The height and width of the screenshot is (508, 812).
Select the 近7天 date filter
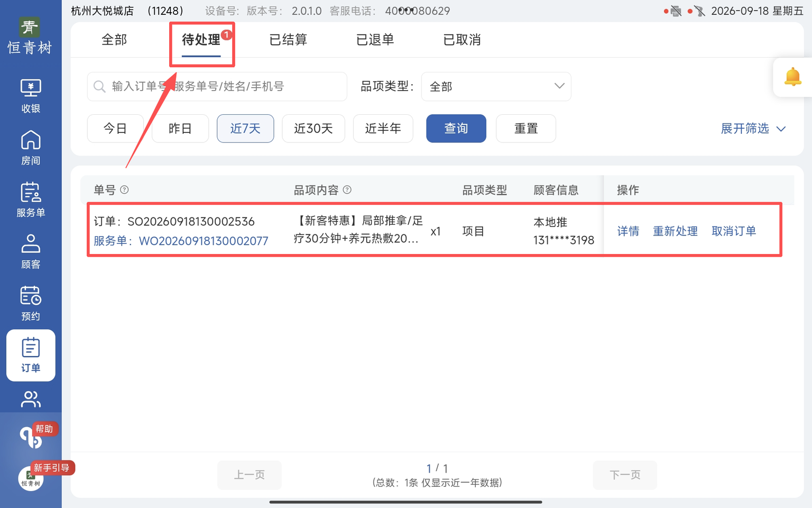245,129
